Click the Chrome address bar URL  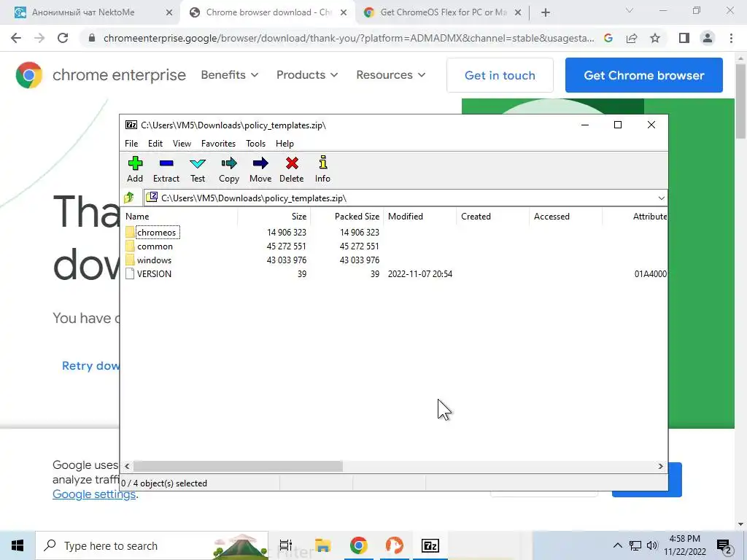(349, 38)
